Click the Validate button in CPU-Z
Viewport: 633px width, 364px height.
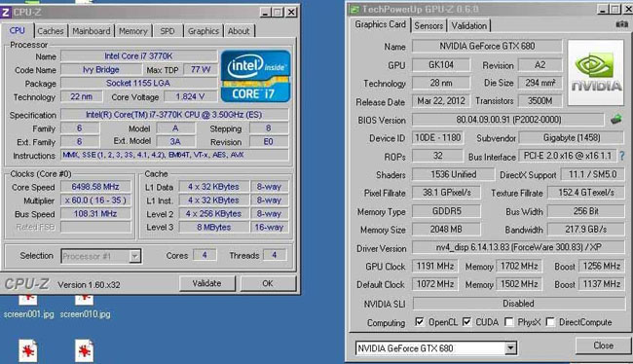pyautogui.click(x=206, y=283)
